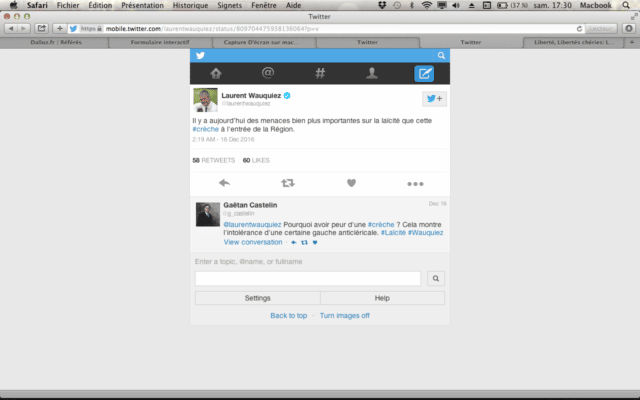Click the address bar URL field
Screen dimensions: 640x400
(x=327, y=29)
